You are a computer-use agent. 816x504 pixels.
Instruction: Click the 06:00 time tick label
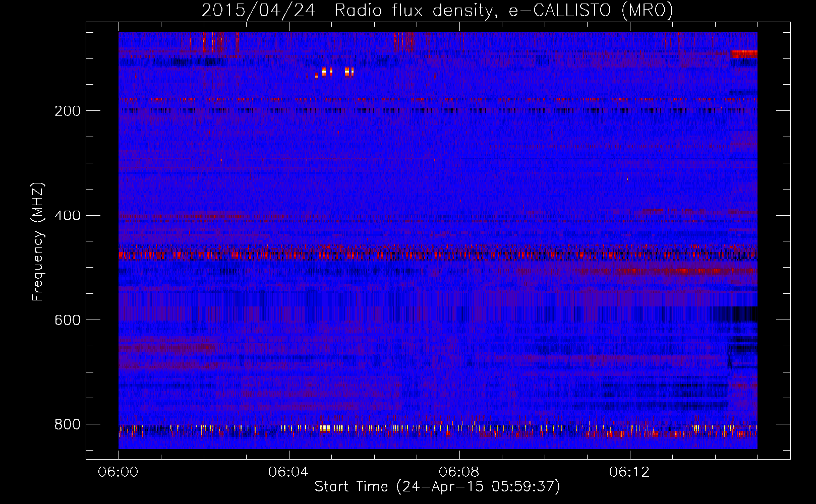pos(118,472)
